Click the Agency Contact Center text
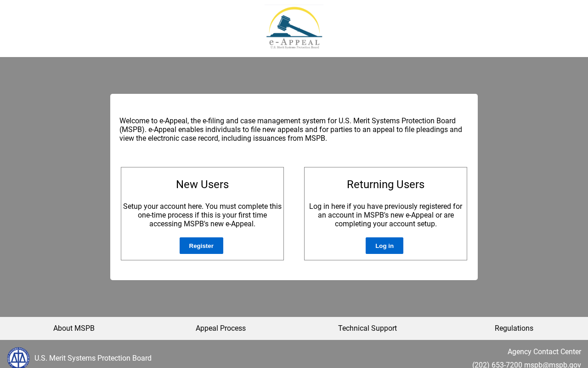Viewport: 588px width, 368px height. click(x=544, y=352)
